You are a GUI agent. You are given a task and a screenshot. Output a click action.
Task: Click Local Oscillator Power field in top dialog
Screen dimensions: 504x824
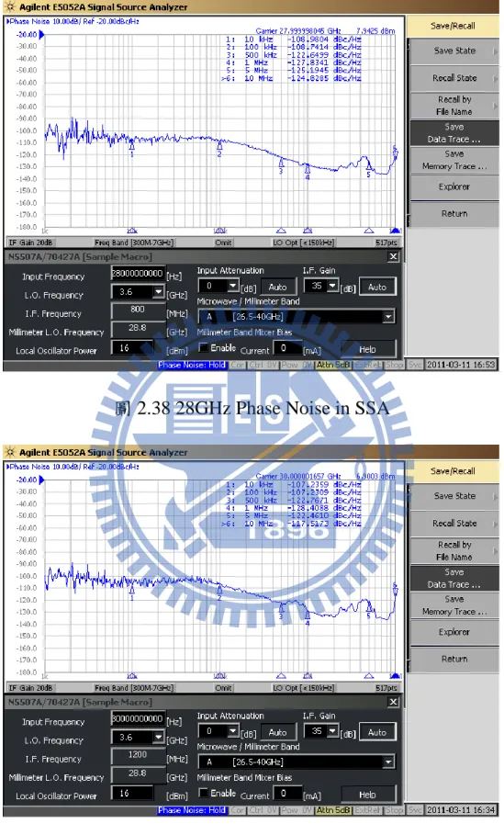(x=132, y=348)
